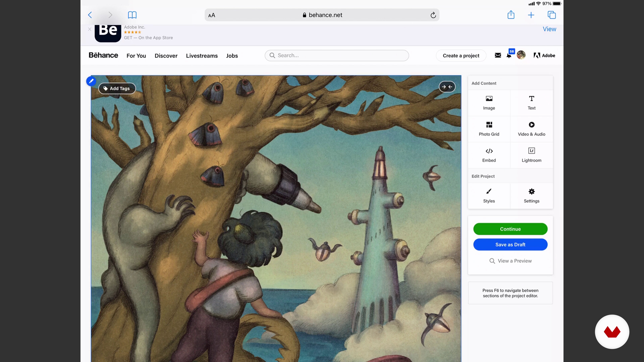Reload the behance.net page

coord(433,15)
